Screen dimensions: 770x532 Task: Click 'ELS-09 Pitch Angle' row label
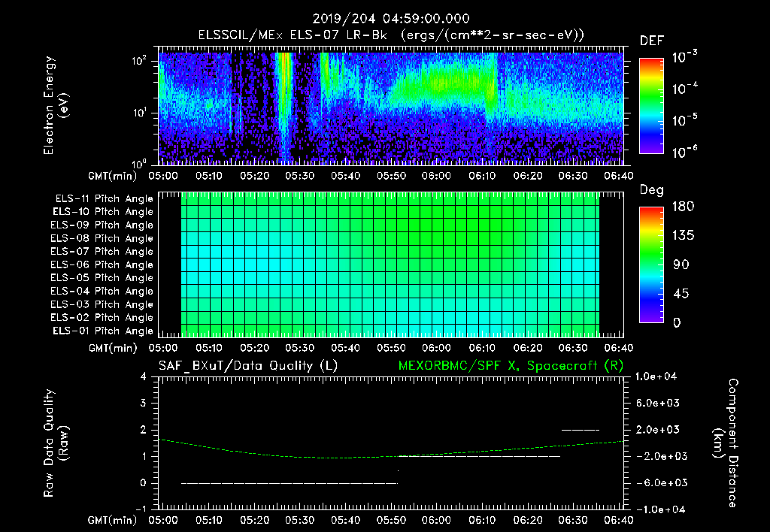[x=102, y=225]
